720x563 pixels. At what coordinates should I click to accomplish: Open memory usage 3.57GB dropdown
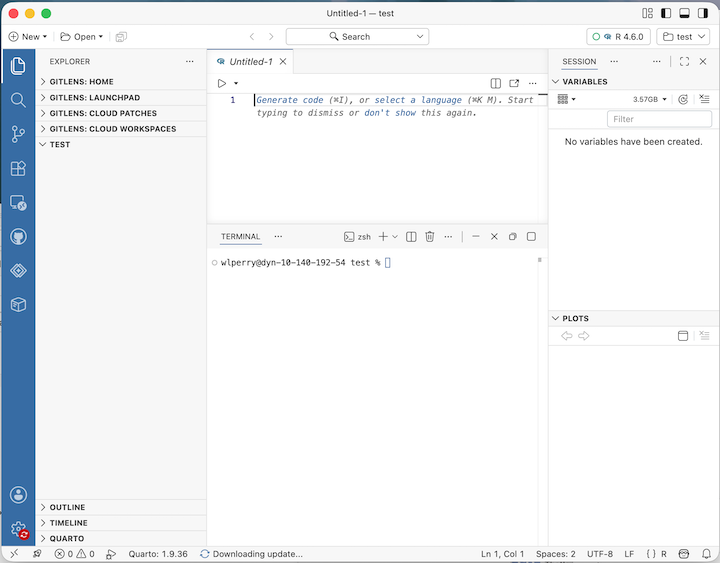(650, 99)
